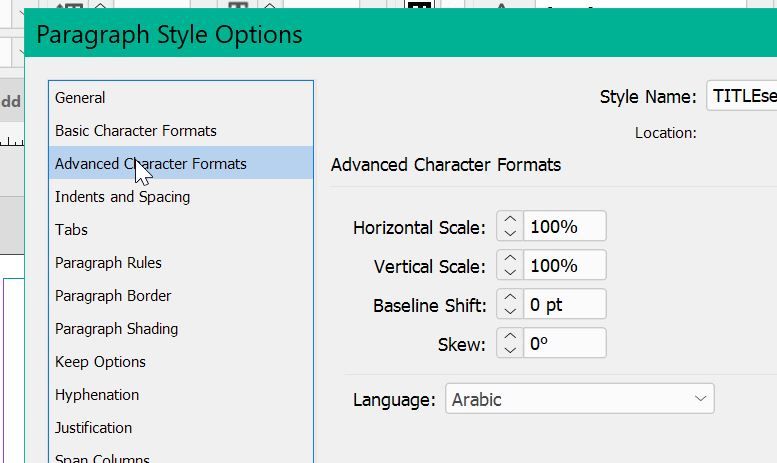Select Basic Character Formats in the list
The width and height of the screenshot is (777, 463).
tap(135, 131)
